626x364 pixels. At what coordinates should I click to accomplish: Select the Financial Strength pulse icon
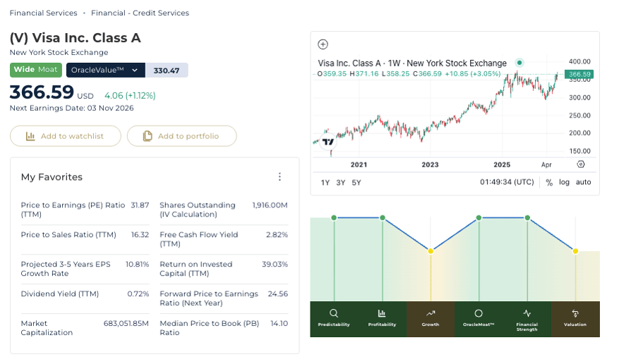[527, 313]
